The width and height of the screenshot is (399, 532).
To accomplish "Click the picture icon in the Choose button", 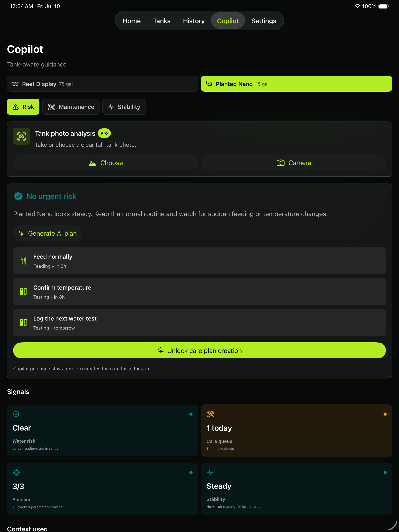I will coord(92,163).
